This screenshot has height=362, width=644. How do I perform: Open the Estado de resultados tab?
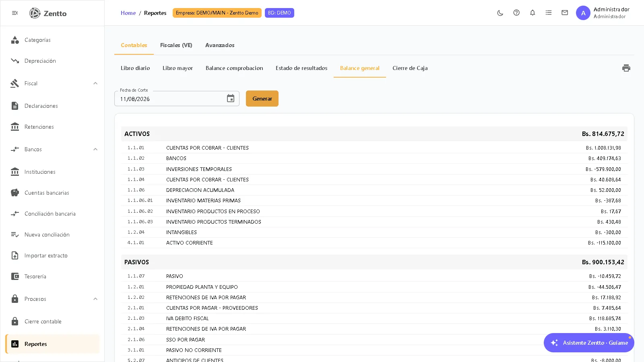tap(301, 68)
